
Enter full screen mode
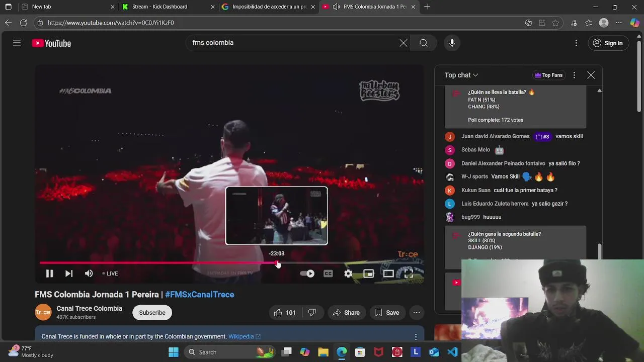click(409, 274)
